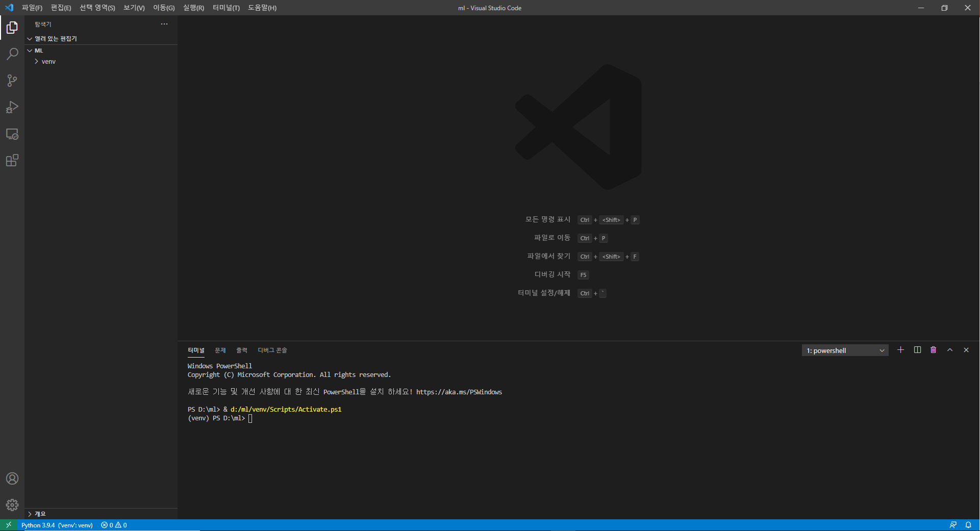The height and width of the screenshot is (531, 980).
Task: Click the 파일에서 찾기 shortcut hint
Action: [x=583, y=257]
